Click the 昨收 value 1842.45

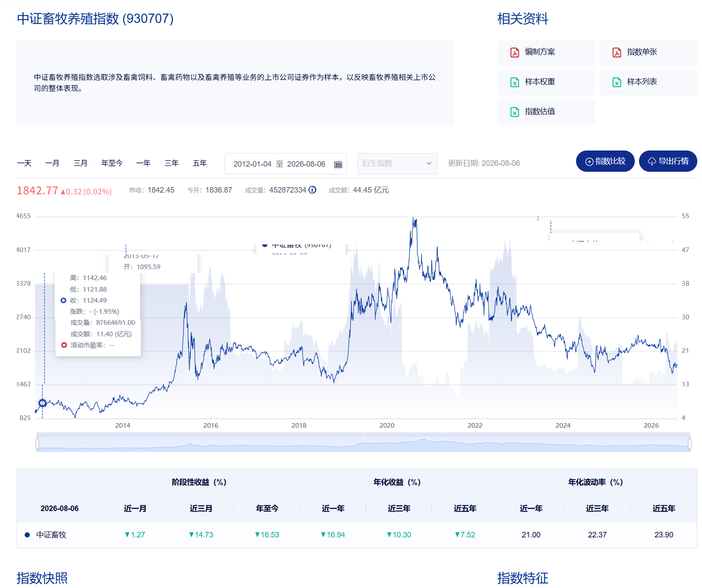click(161, 190)
